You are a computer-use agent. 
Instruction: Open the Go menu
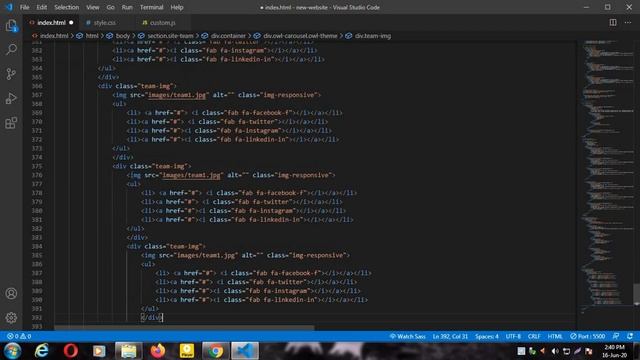point(110,7)
